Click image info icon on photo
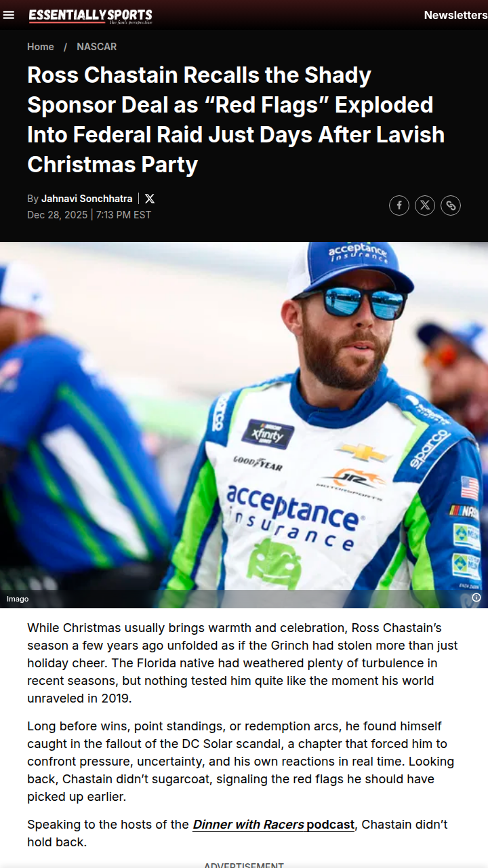The width and height of the screenshot is (488, 868). click(476, 597)
